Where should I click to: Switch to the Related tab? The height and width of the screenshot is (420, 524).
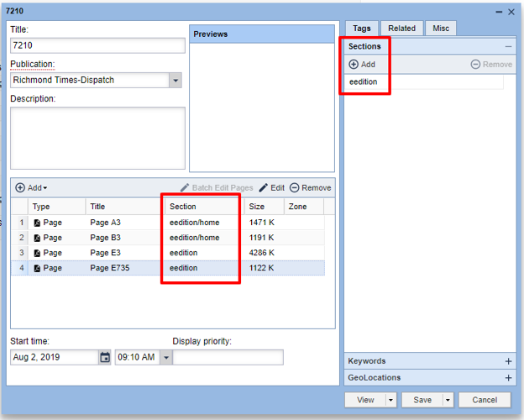pyautogui.click(x=401, y=29)
